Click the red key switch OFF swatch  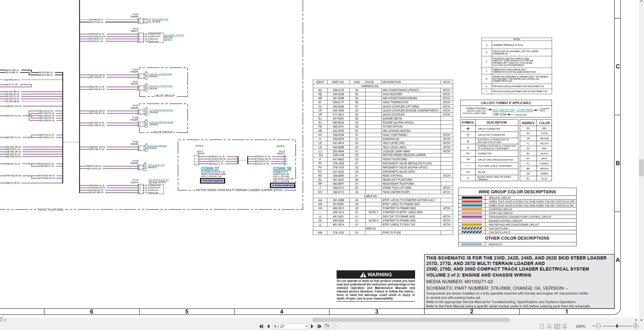point(472,202)
